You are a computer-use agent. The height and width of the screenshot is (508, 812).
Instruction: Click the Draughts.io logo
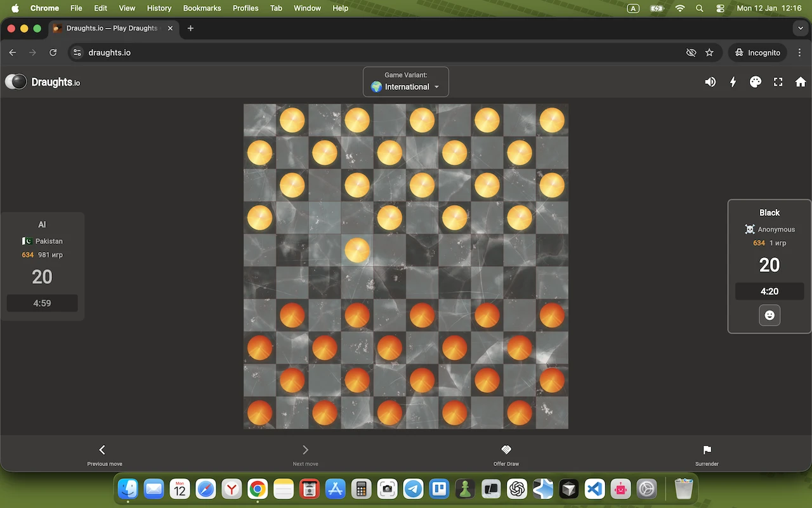(43, 81)
